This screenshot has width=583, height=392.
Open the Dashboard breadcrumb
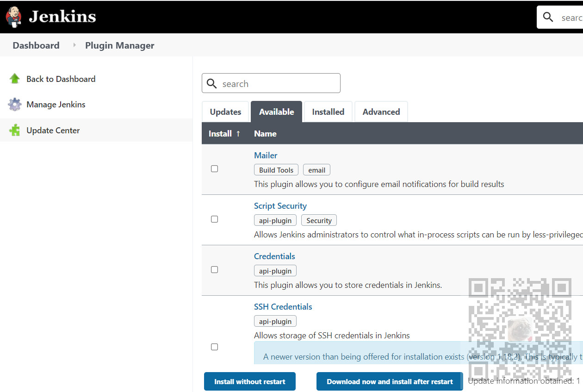click(x=36, y=45)
